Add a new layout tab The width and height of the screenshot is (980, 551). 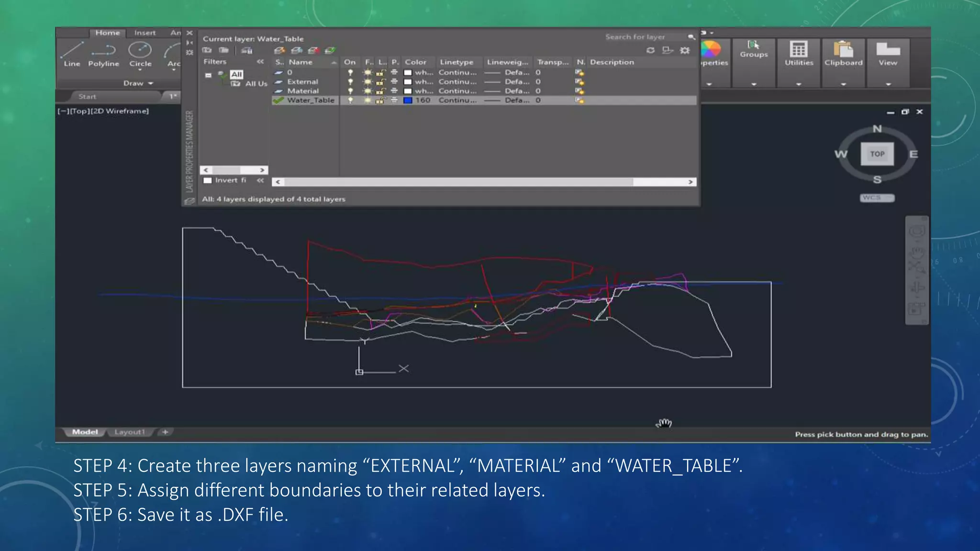point(165,432)
